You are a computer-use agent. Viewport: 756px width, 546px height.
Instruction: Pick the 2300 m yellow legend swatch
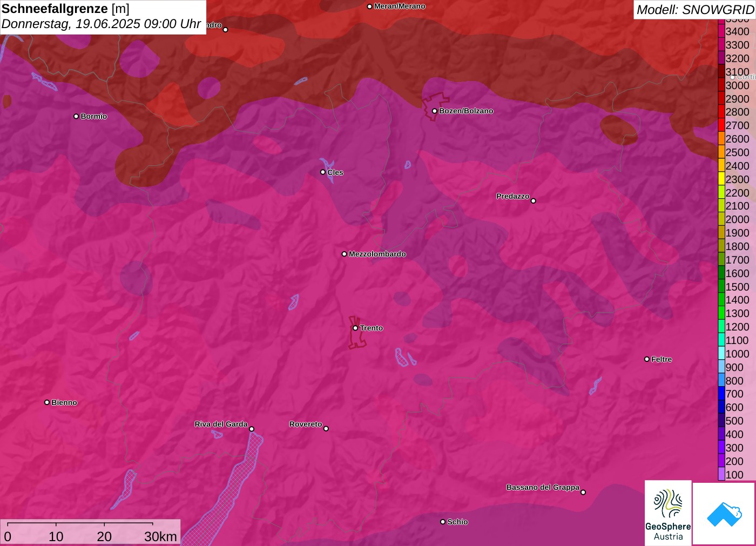pyautogui.click(x=721, y=179)
